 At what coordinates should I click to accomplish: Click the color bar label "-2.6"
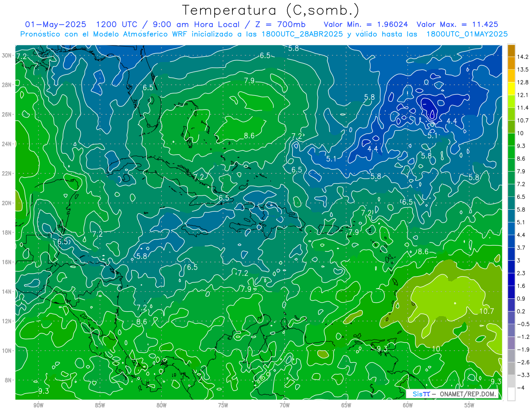(524, 362)
